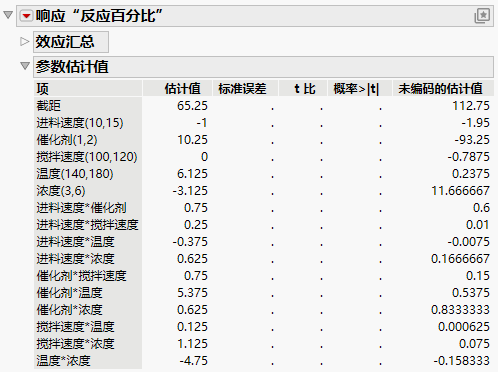Image resolution: width=498 pixels, height=372 pixels.
Task: Click the uncoded estimate 0.1666667
Action: 460,259
